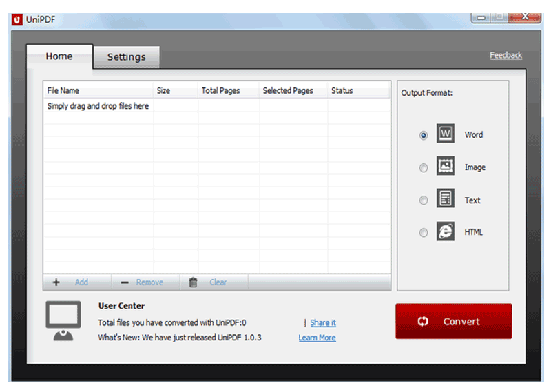
Task: Click the refresh arrows icon on Convert
Action: tap(423, 321)
